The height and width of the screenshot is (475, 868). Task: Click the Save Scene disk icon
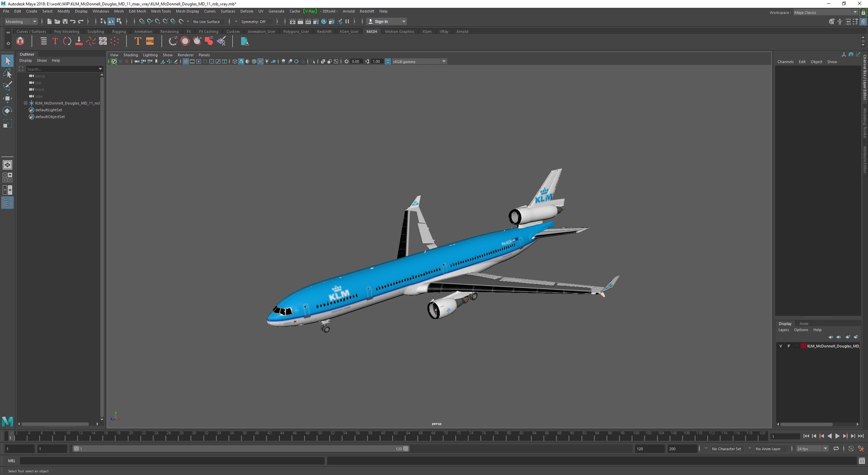pos(65,21)
